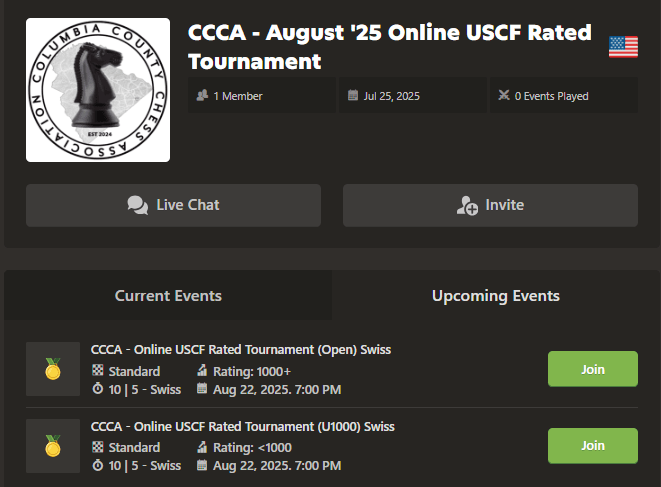Click the checkered Standard icon on the U1000 event
Viewport: 661px width, 487px height.
[x=97, y=448]
